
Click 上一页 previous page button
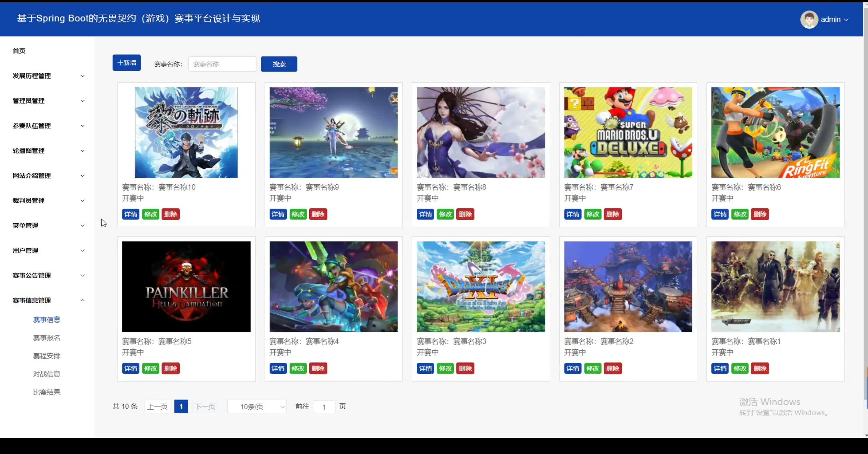(157, 407)
